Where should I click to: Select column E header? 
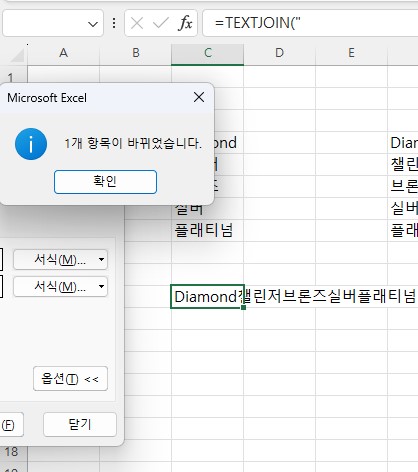click(351, 53)
